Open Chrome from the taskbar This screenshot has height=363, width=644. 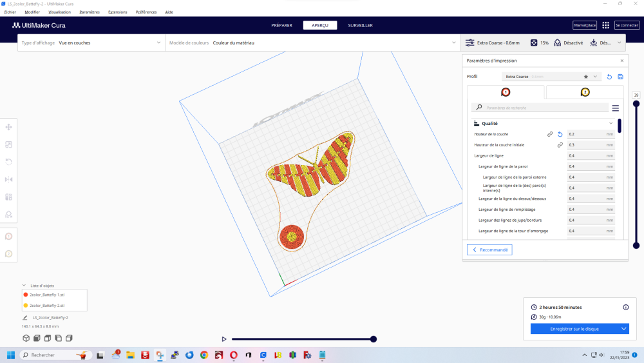click(x=204, y=355)
